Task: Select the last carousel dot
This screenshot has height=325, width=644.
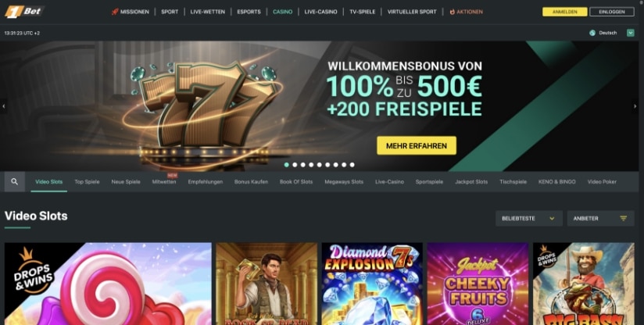Action: (352, 165)
